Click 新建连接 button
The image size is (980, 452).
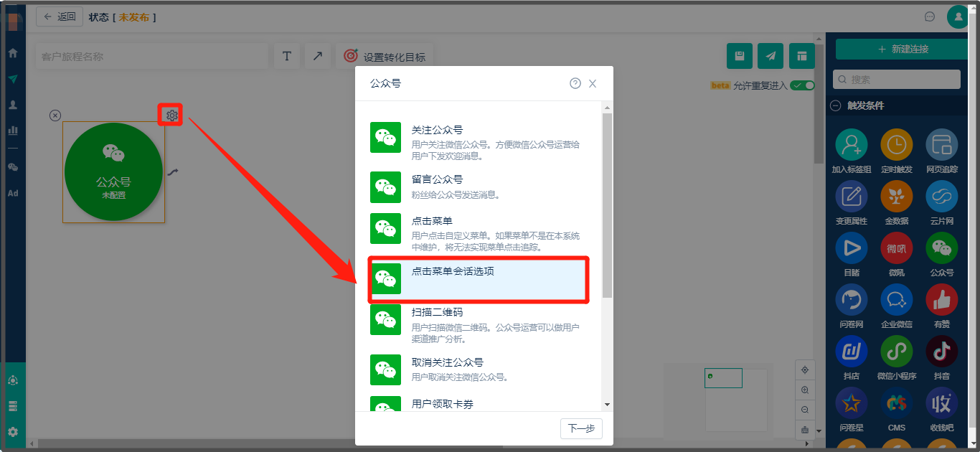pyautogui.click(x=903, y=49)
